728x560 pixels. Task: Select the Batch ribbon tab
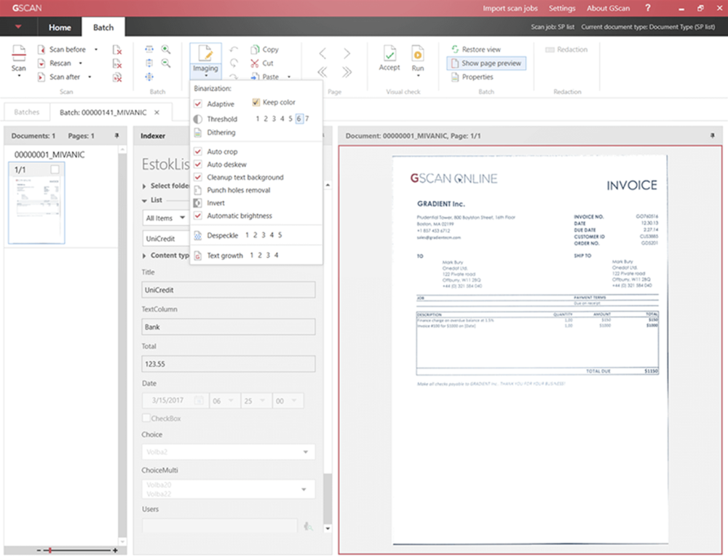tap(103, 28)
